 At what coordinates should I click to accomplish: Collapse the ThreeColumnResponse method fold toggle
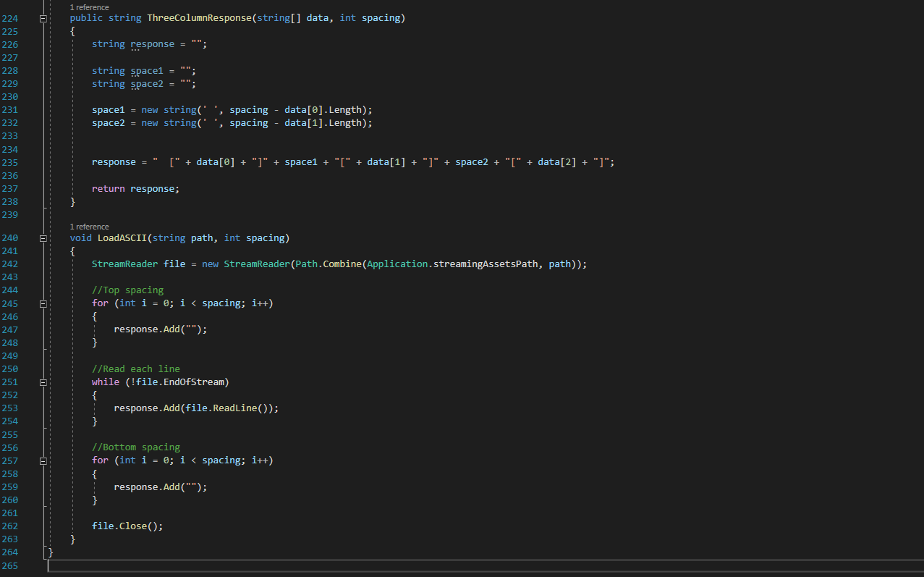(x=43, y=18)
